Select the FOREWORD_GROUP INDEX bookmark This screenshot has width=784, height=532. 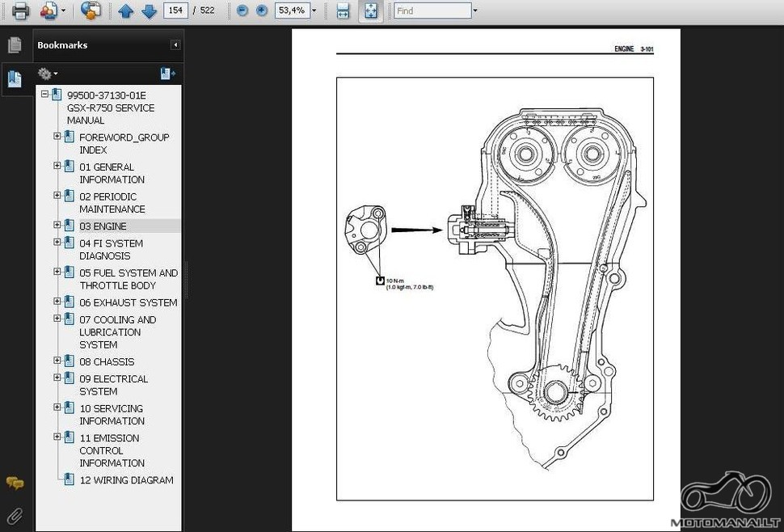coord(124,143)
